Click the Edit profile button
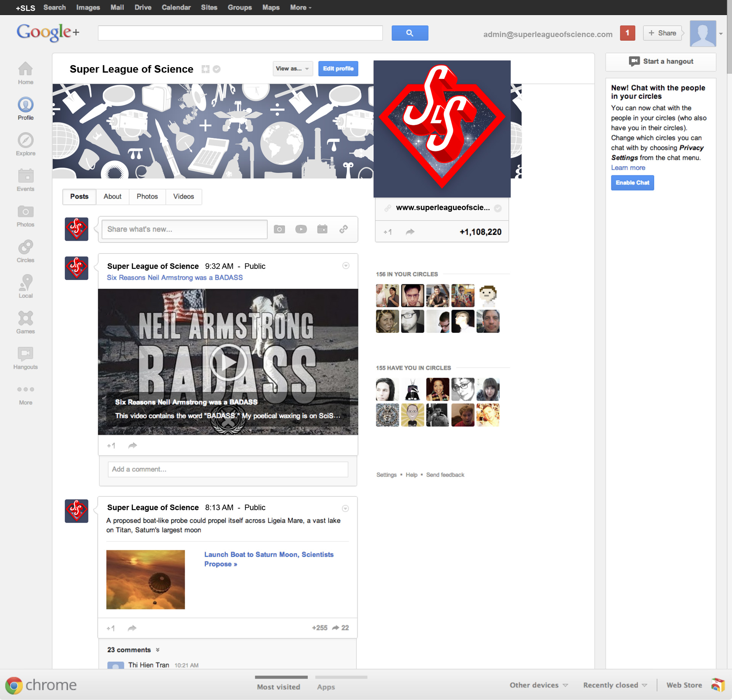Screen dimensions: 732x700 pos(338,69)
